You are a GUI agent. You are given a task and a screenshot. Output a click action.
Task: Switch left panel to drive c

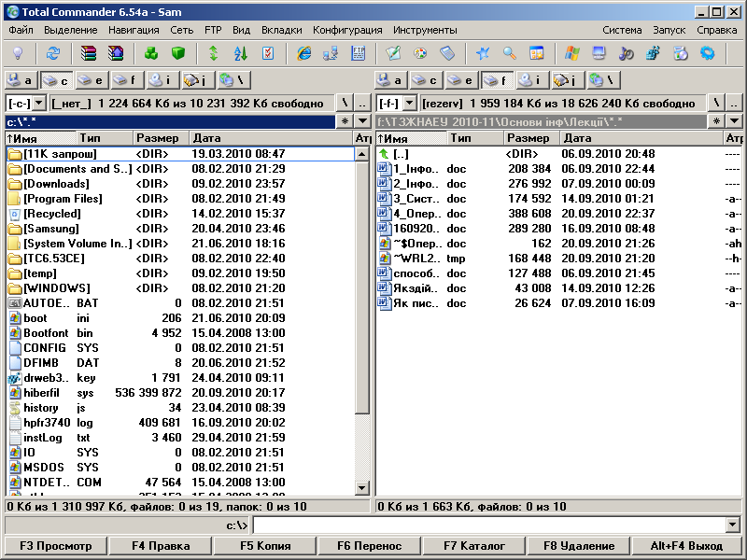pyautogui.click(x=56, y=80)
